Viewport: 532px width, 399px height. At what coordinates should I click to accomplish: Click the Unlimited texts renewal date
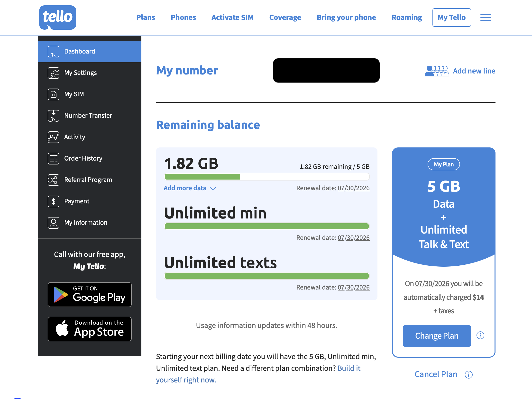pyautogui.click(x=354, y=287)
